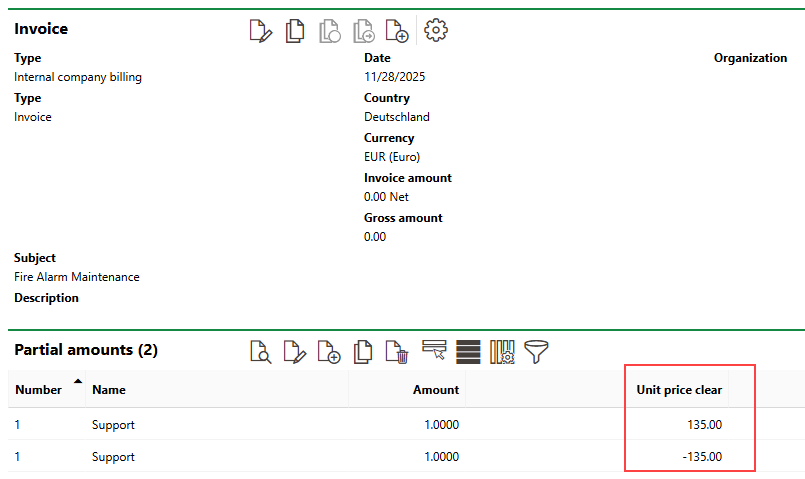
Task: Click the gross amount value 0.00
Action: pos(375,237)
